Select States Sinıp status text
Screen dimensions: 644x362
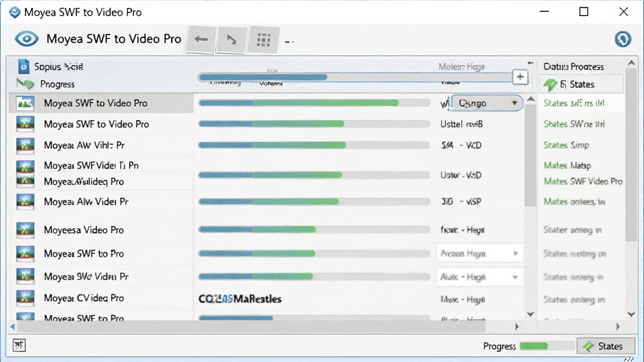coord(567,145)
